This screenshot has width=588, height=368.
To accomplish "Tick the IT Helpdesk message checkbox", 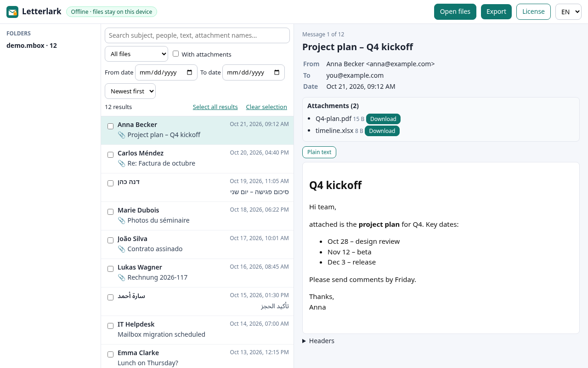I will [x=110, y=326].
